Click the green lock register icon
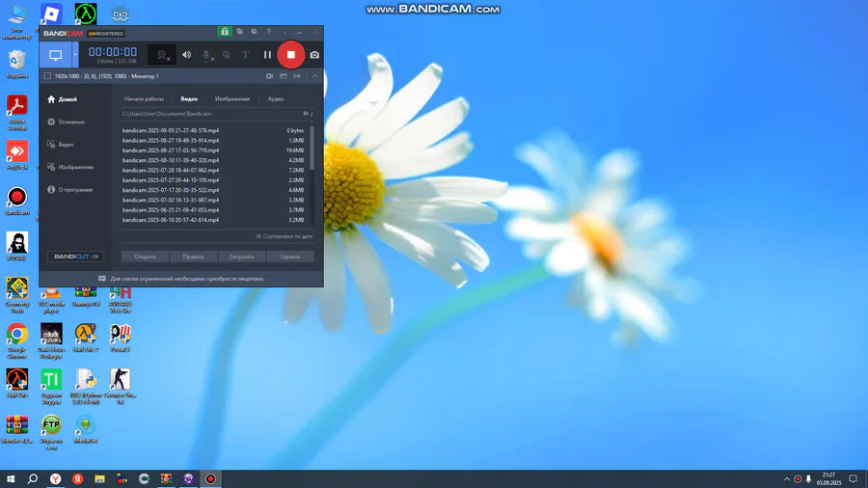The image size is (868, 488). click(x=224, y=32)
